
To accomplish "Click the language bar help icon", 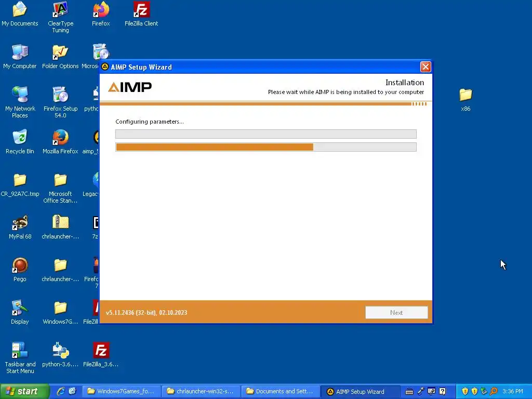I will [x=443, y=392].
